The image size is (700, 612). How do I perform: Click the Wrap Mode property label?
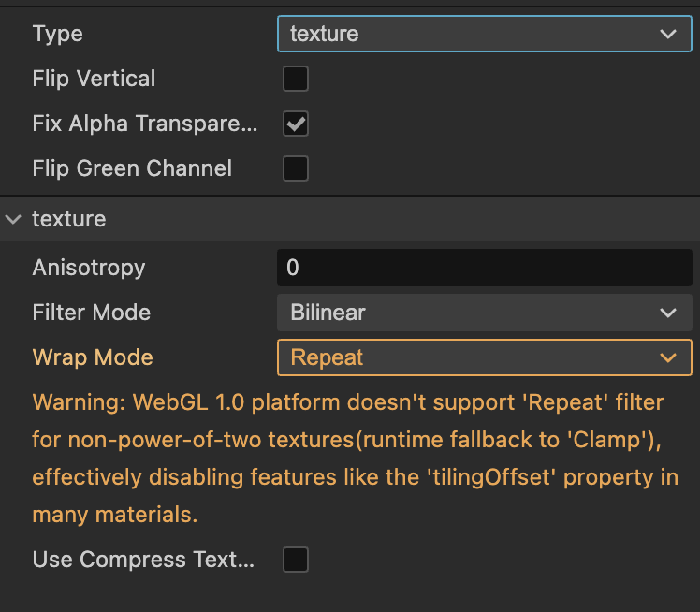click(x=93, y=357)
